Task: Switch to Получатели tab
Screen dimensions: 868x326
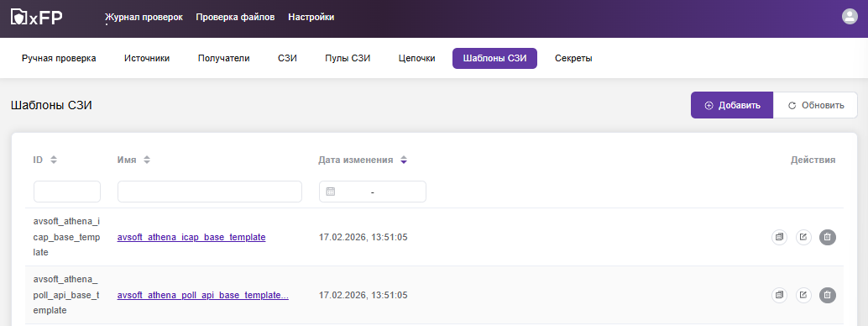Action: [223, 58]
